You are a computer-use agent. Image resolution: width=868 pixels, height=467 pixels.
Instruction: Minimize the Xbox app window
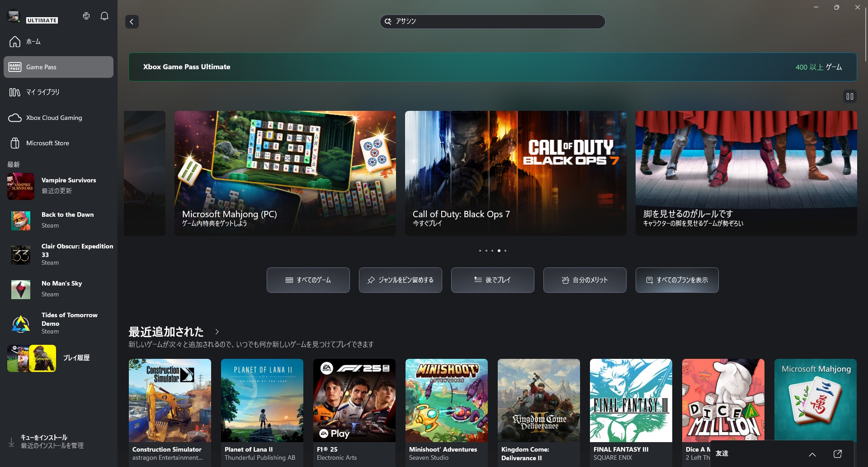pos(816,7)
